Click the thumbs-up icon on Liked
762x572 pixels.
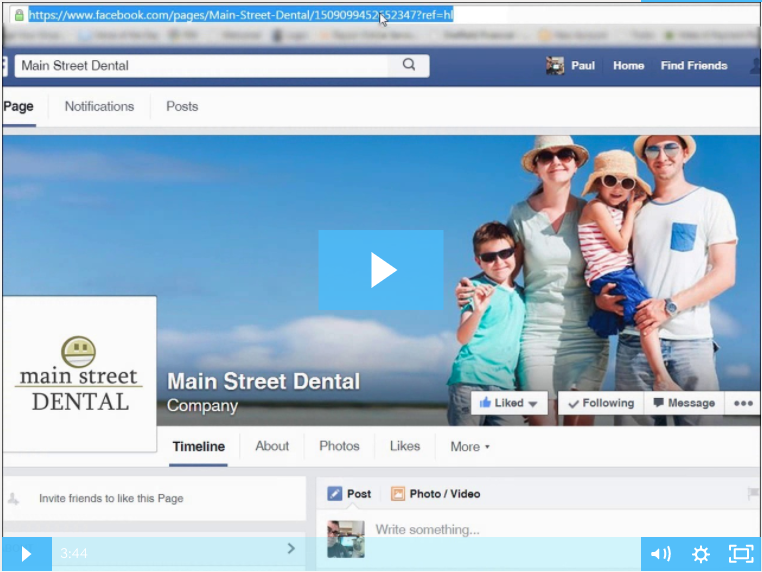coord(485,402)
